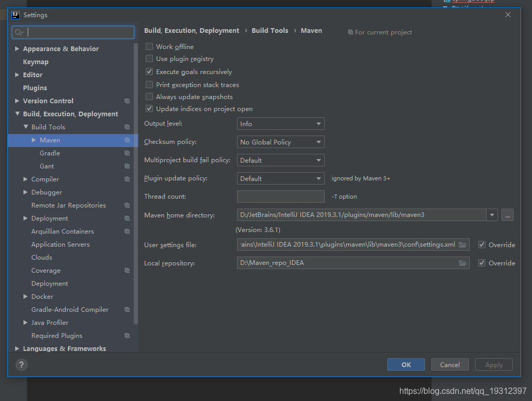Click the Cancel button
This screenshot has height=401, width=532.
point(450,364)
